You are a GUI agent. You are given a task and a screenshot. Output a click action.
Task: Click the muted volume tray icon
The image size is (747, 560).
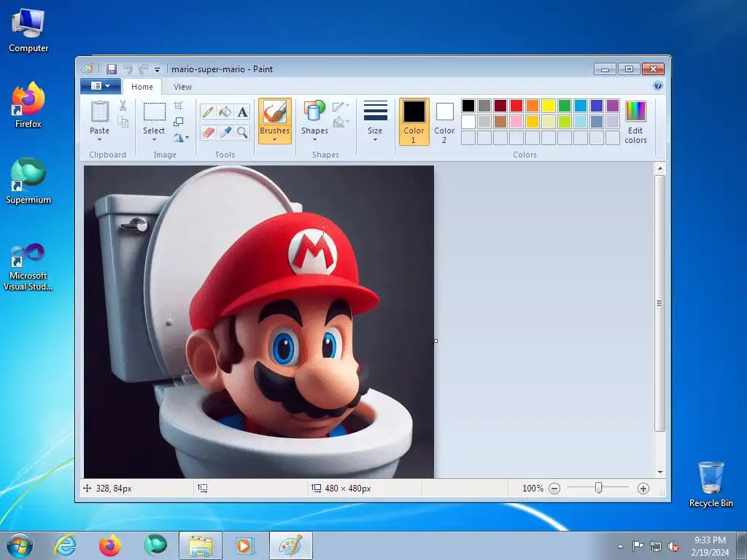[673, 546]
